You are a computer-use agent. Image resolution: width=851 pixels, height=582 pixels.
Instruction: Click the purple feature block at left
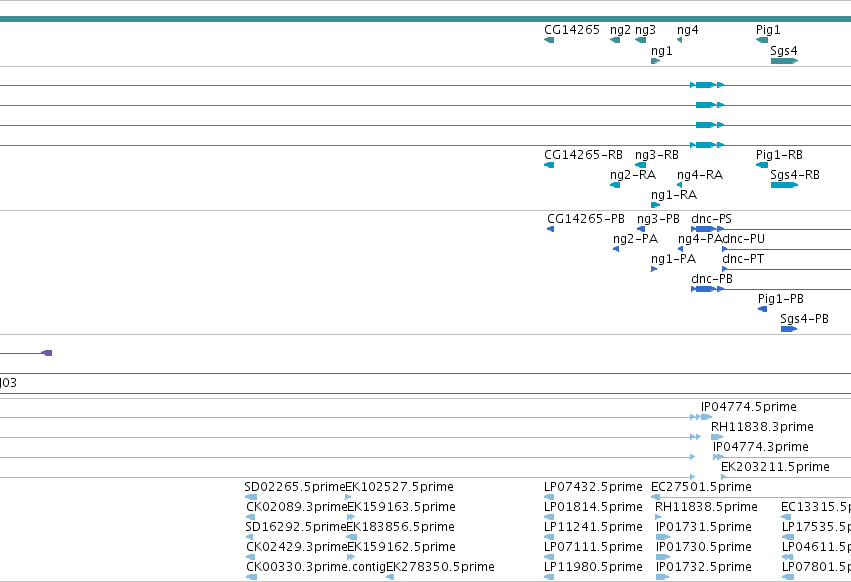tap(47, 353)
